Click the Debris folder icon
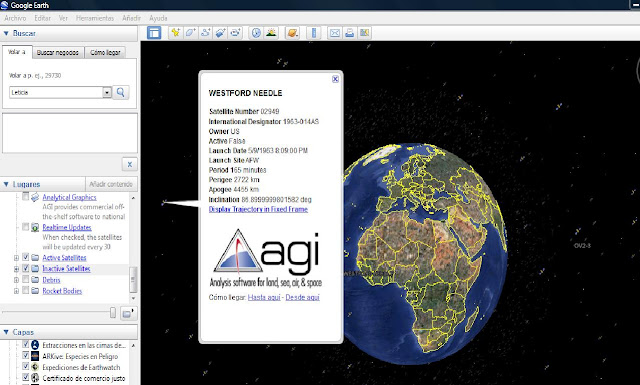The height and width of the screenshot is (385, 640). (x=35, y=280)
